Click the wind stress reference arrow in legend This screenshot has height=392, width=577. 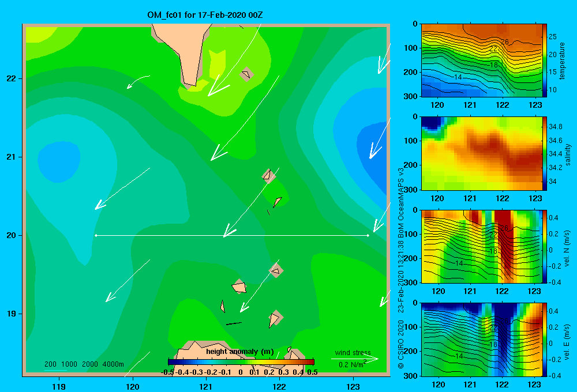355,359
